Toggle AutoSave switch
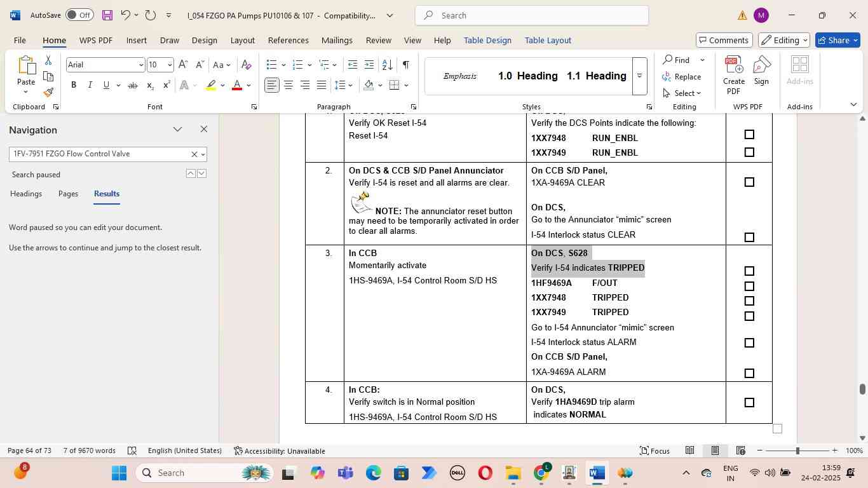Screen dimensions: 868x488 click(x=79, y=15)
